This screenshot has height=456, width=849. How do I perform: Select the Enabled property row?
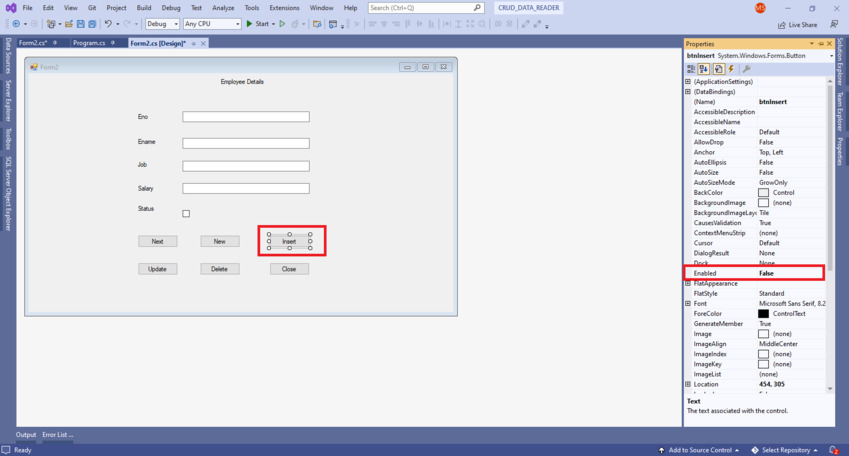coord(755,273)
